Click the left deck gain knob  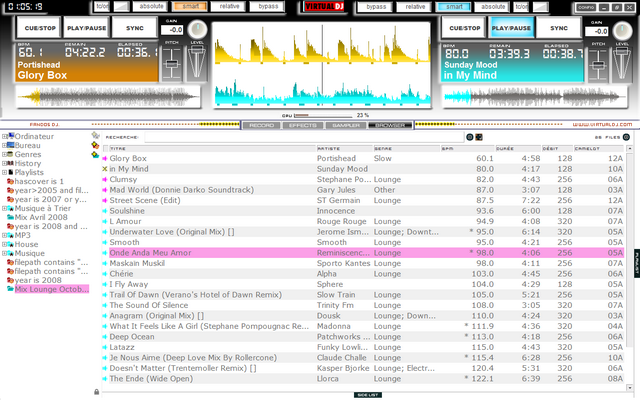[197, 29]
